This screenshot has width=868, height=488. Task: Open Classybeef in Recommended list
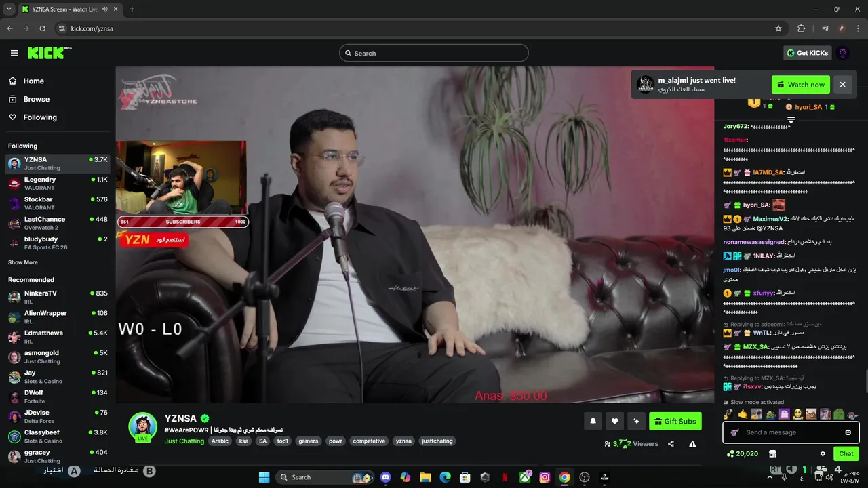58,436
